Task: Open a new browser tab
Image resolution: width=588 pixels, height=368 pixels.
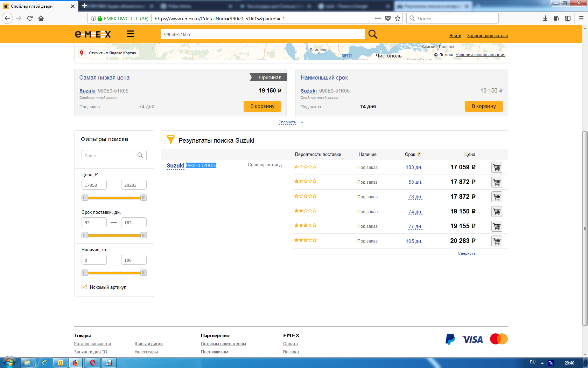Action: [84, 6]
